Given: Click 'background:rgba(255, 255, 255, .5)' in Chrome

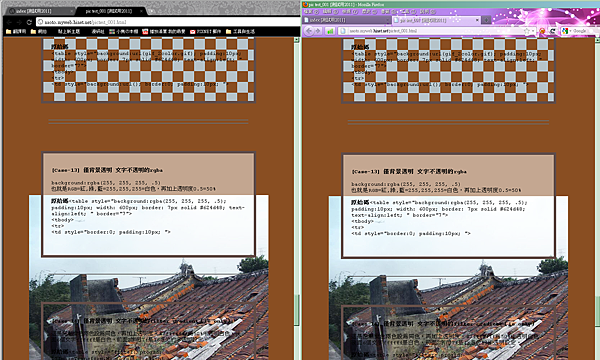Looking at the screenshot, I should coord(106,183).
